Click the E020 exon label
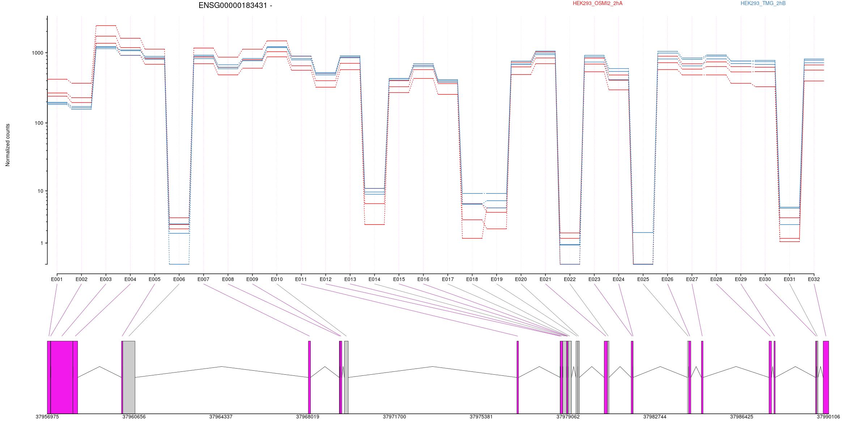 [x=521, y=279]
